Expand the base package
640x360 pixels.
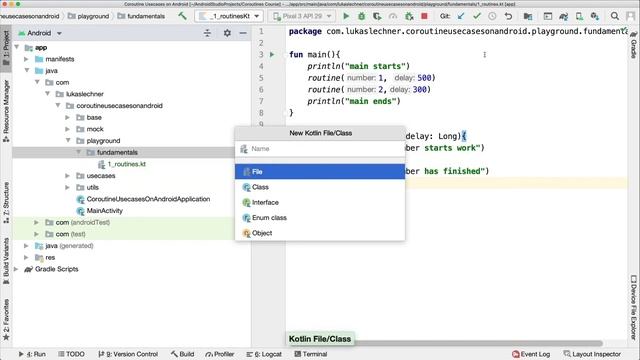click(x=67, y=118)
